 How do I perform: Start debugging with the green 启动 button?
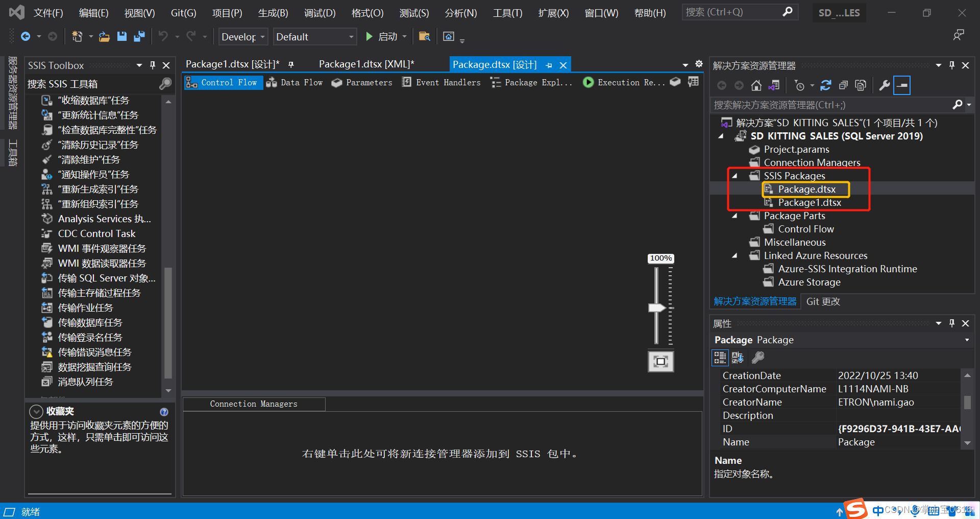coord(382,37)
